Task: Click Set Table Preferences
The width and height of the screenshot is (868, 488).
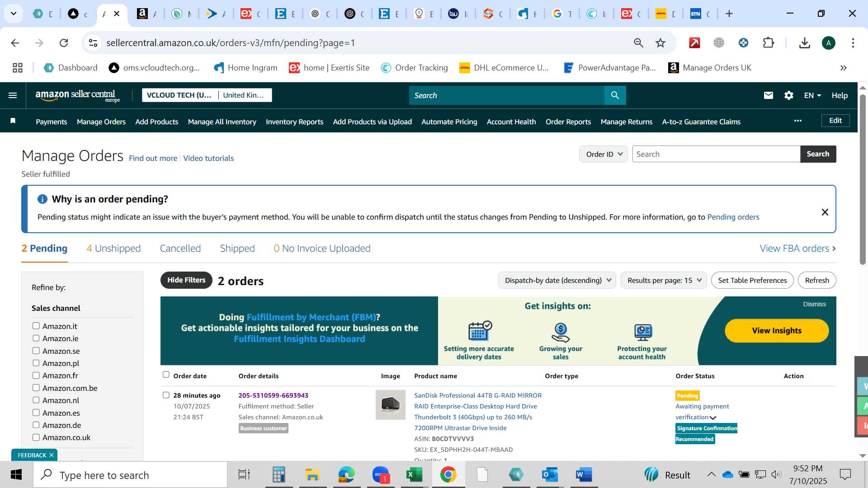Action: pos(752,280)
